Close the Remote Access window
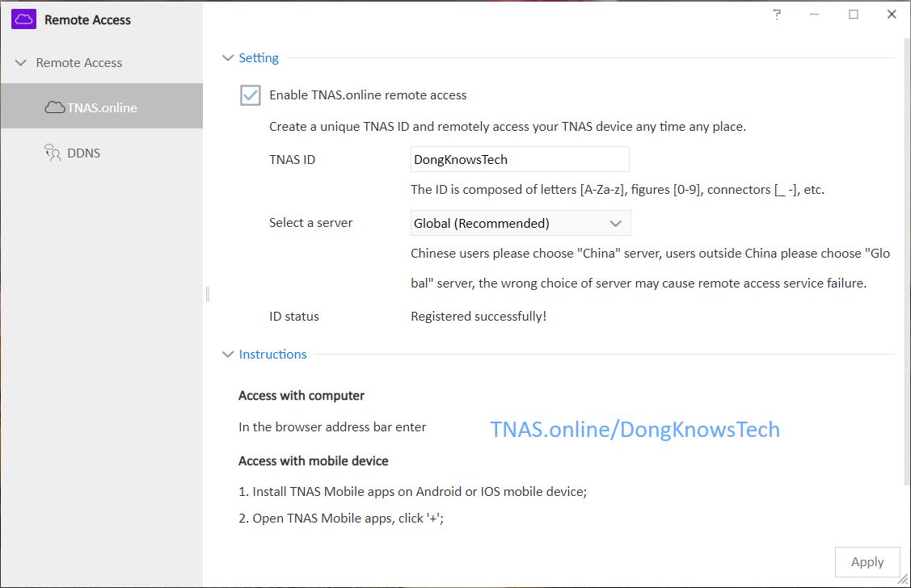 point(892,15)
